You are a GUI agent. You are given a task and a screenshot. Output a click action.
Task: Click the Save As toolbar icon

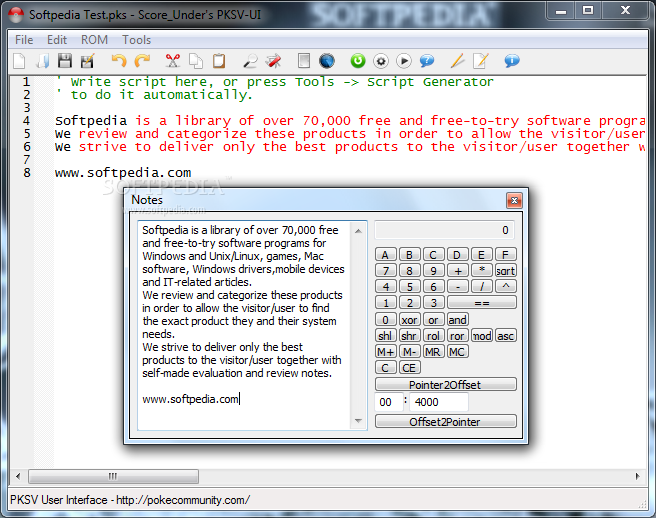87,61
